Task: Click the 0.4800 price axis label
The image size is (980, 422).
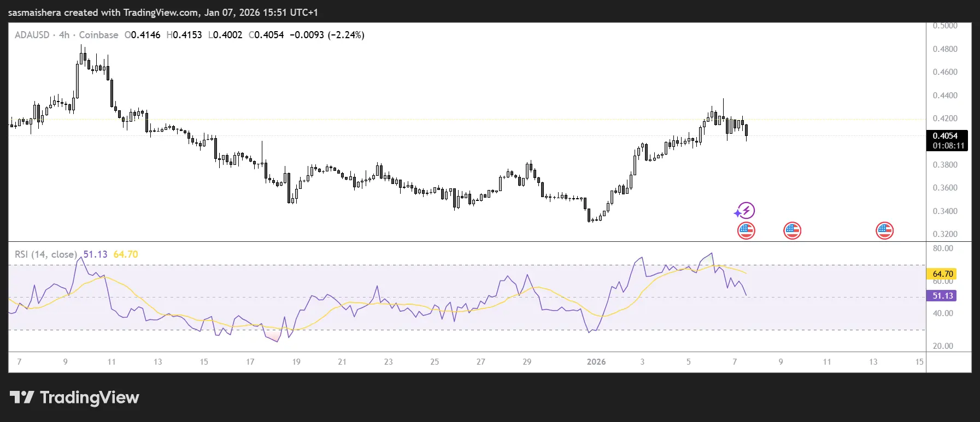Action: (x=945, y=49)
